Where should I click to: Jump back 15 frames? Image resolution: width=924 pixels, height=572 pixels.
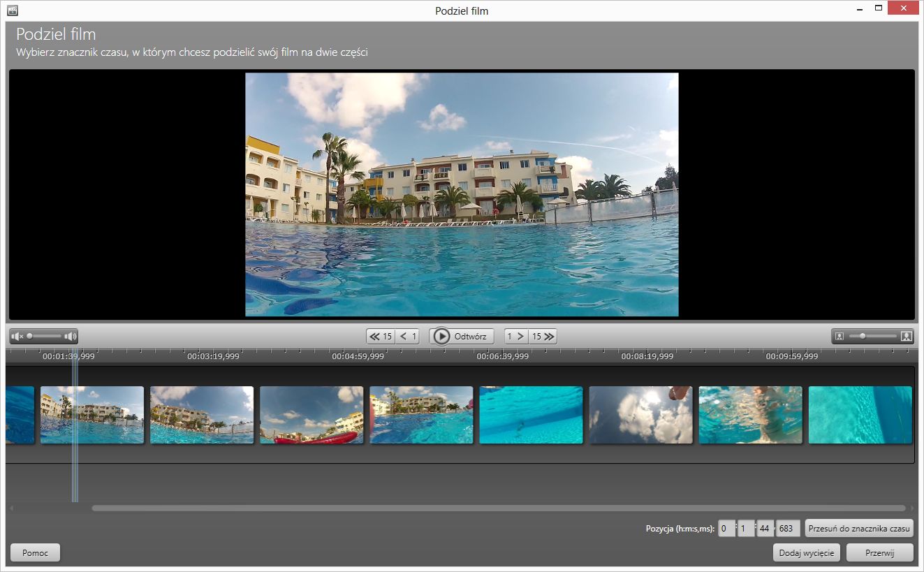point(381,337)
